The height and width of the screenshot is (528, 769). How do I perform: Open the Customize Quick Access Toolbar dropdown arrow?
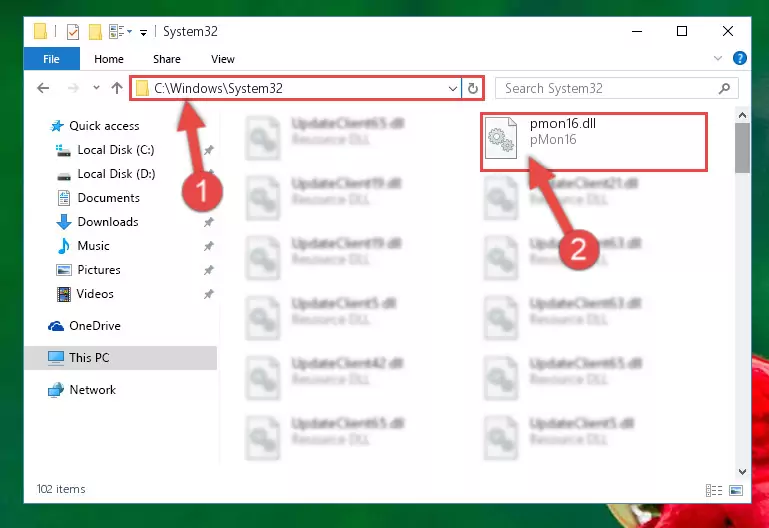(143, 33)
